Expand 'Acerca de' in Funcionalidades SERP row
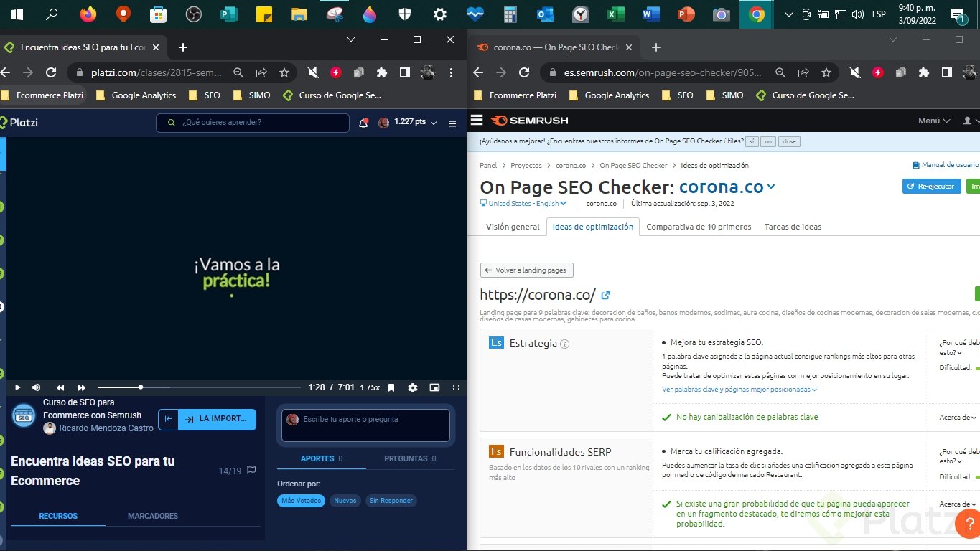 click(x=958, y=504)
